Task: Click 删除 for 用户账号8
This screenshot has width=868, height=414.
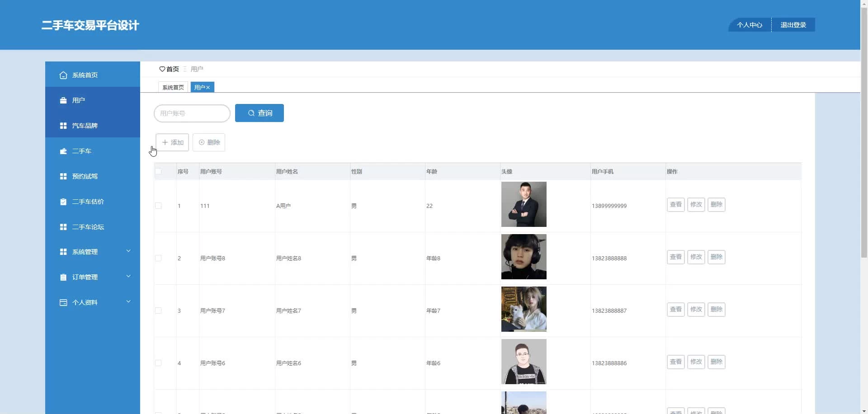Action: coord(717,257)
